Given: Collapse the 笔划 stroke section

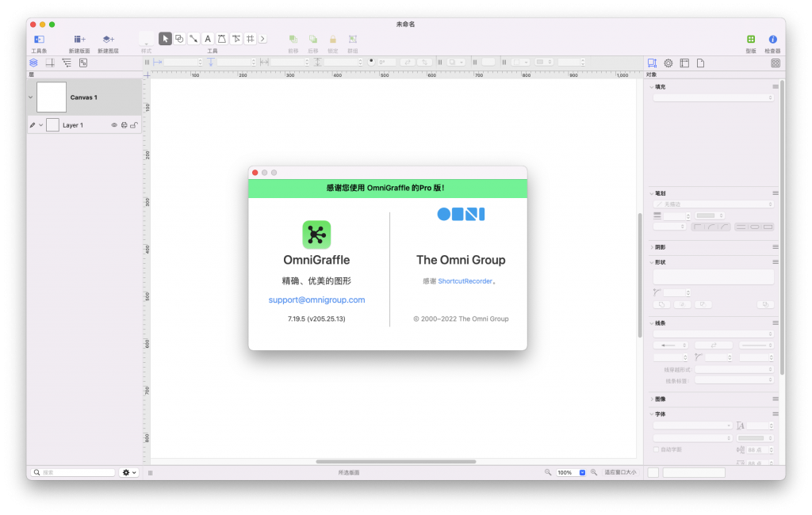Looking at the screenshot, I should 652,193.
